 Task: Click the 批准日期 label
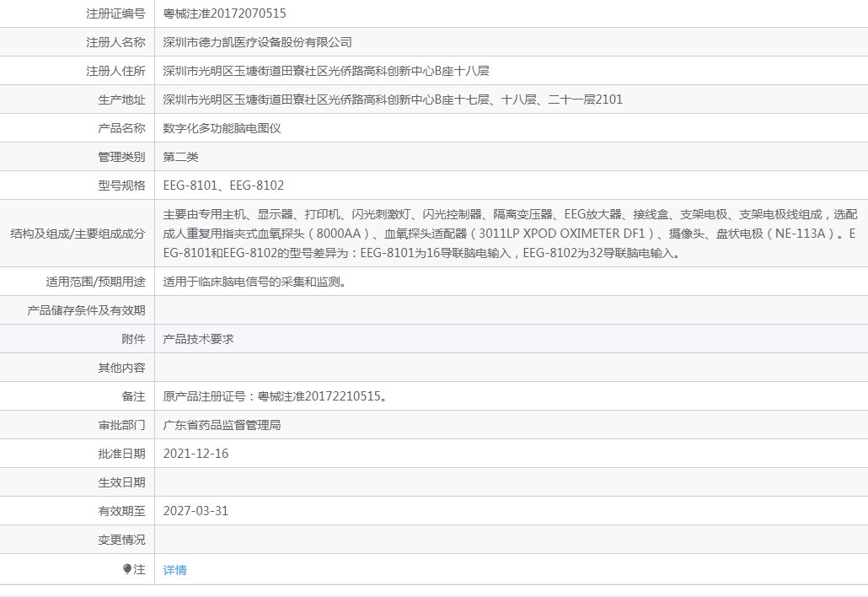122,454
